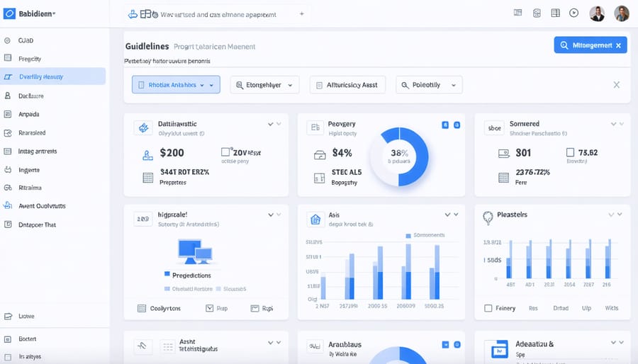Click the first blue square in Peovgery card
Image resolution: width=638 pixels, height=364 pixels.
pos(445,125)
